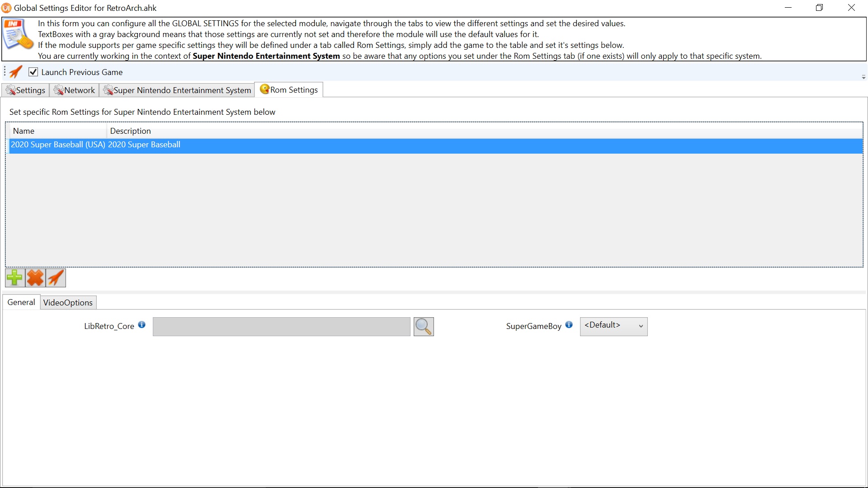This screenshot has width=868, height=488.
Task: Toggle the Launch Previous Game checkbox
Action: 33,72
